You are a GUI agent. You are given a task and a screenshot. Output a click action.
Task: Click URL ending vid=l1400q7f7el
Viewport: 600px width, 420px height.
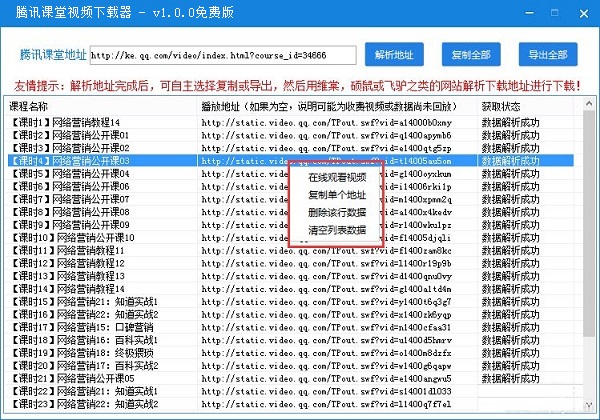click(x=326, y=405)
